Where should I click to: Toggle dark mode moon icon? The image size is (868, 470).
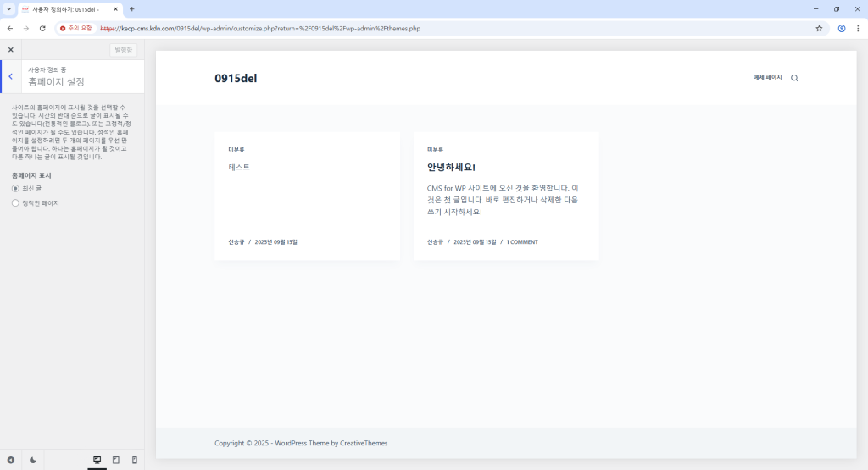[x=33, y=460]
